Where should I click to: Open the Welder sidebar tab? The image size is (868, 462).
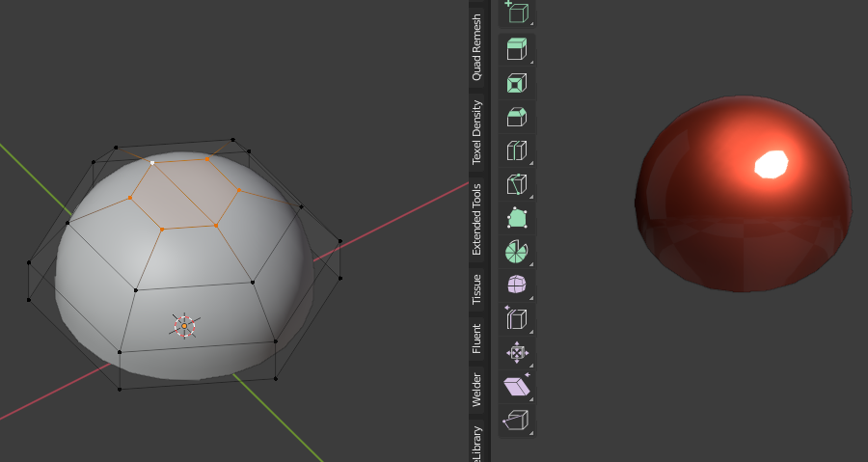[x=476, y=390]
